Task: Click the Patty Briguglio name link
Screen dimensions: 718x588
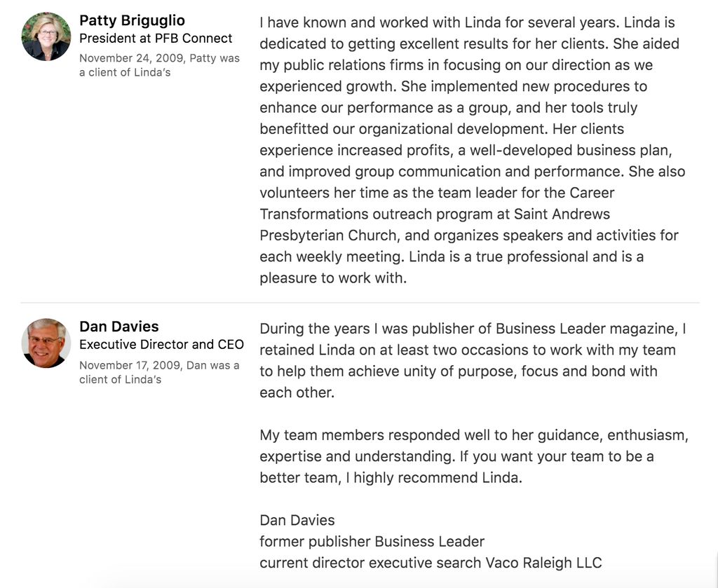Action: click(x=132, y=20)
